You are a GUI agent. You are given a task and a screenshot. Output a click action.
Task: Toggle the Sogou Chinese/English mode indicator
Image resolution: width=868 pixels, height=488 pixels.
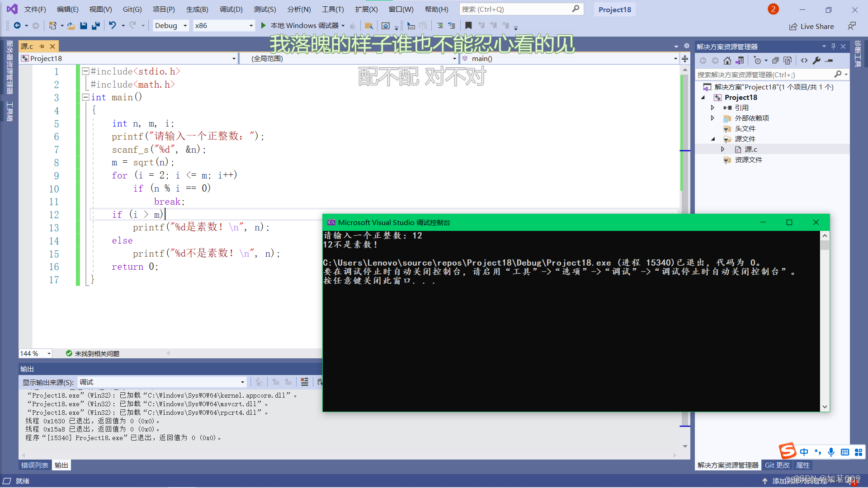pyautogui.click(x=804, y=452)
